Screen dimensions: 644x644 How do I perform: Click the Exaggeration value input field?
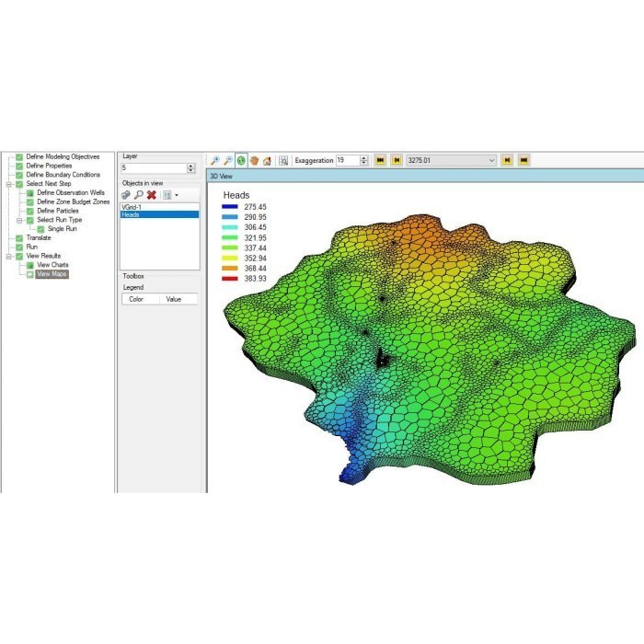pyautogui.click(x=346, y=160)
